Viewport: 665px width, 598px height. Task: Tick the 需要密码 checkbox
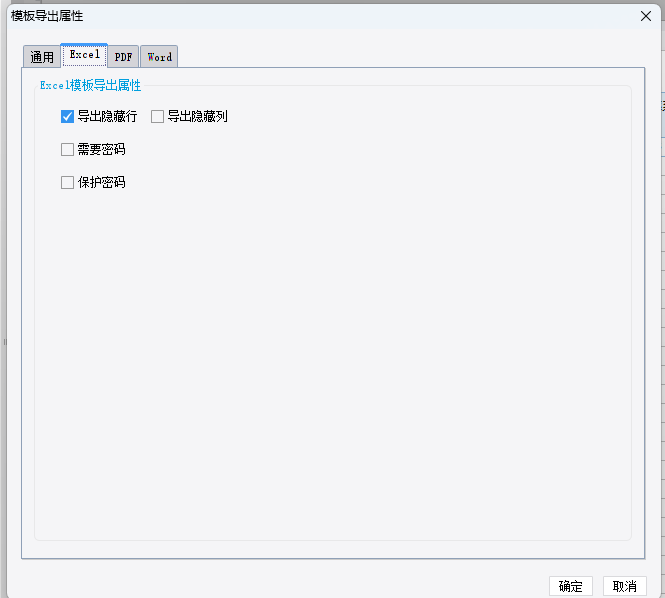[x=67, y=149]
